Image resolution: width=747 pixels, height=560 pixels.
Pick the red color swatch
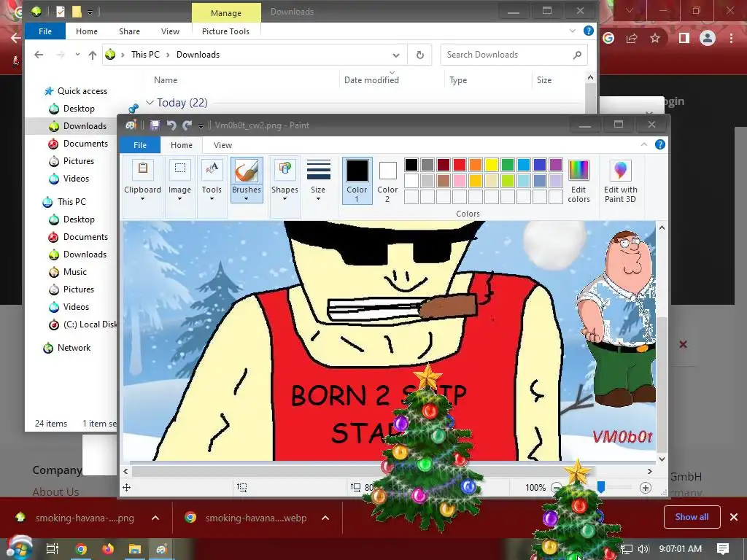460,165
